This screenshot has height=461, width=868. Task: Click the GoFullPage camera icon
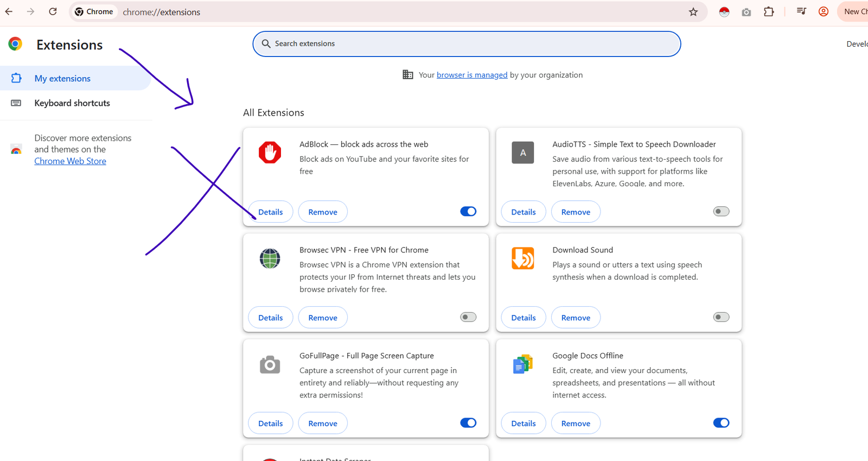[270, 365]
